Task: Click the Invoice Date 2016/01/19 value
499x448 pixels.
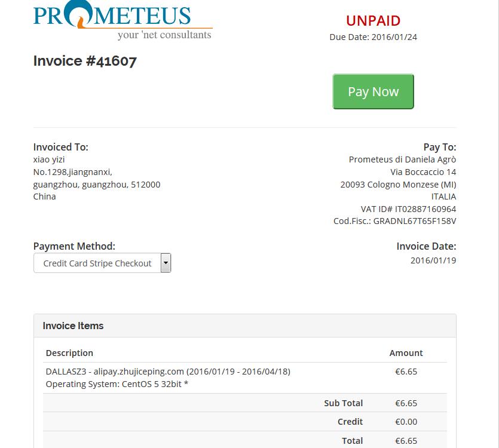Action: pyautogui.click(x=433, y=260)
